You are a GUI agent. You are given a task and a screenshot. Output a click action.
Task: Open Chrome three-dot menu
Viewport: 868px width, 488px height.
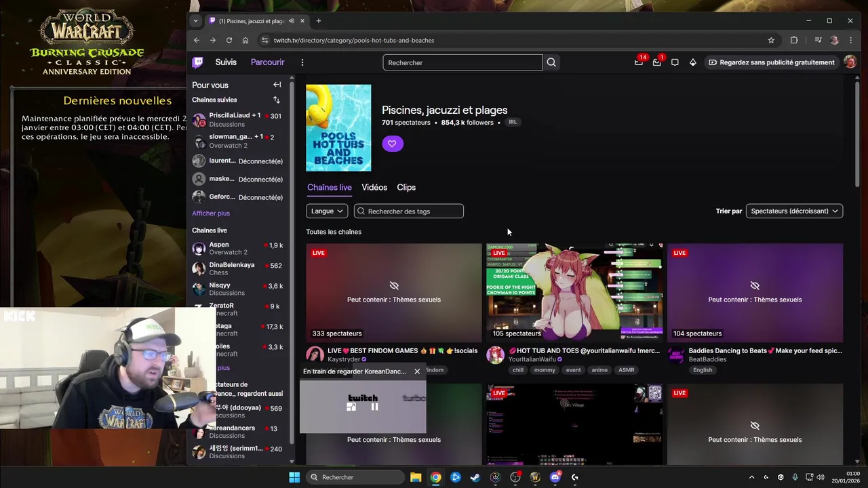pos(850,40)
